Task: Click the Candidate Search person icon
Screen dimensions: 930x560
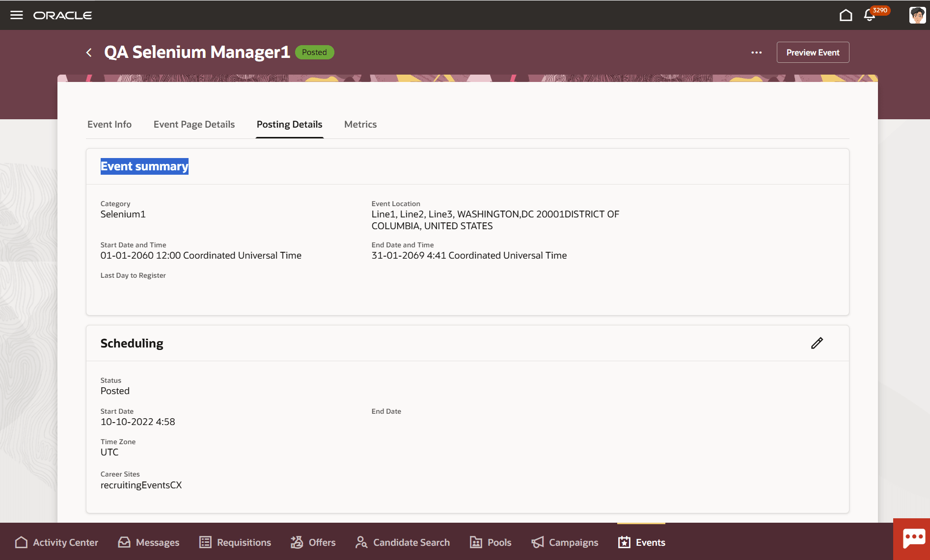Action: [361, 542]
